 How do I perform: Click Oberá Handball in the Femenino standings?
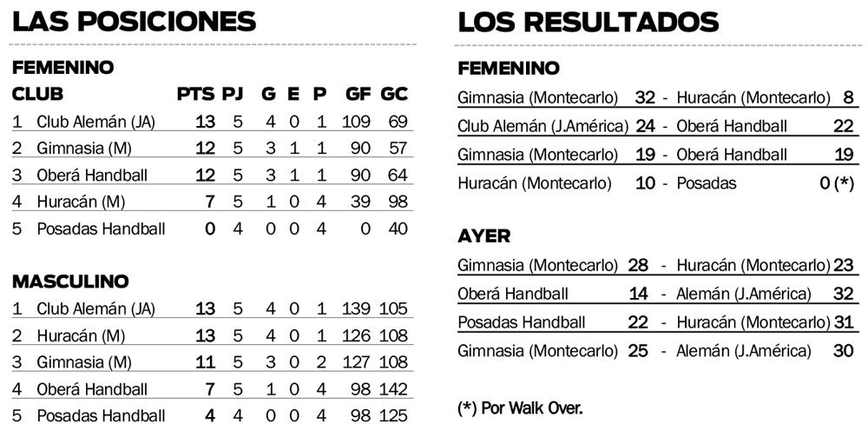tap(92, 175)
